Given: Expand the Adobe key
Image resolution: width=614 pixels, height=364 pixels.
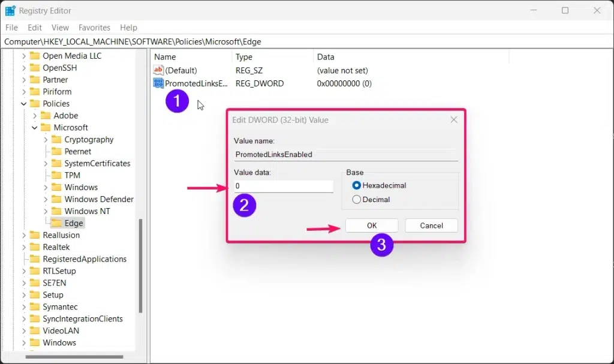Looking at the screenshot, I should 34,116.
